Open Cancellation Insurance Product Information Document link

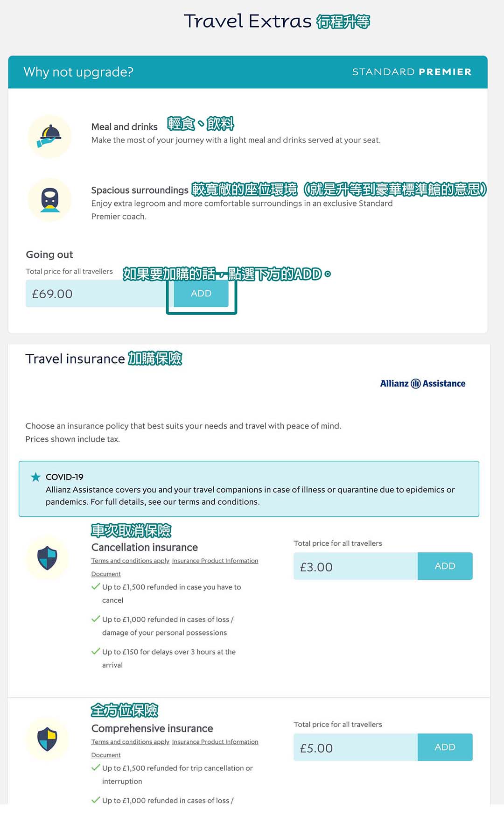[215, 561]
